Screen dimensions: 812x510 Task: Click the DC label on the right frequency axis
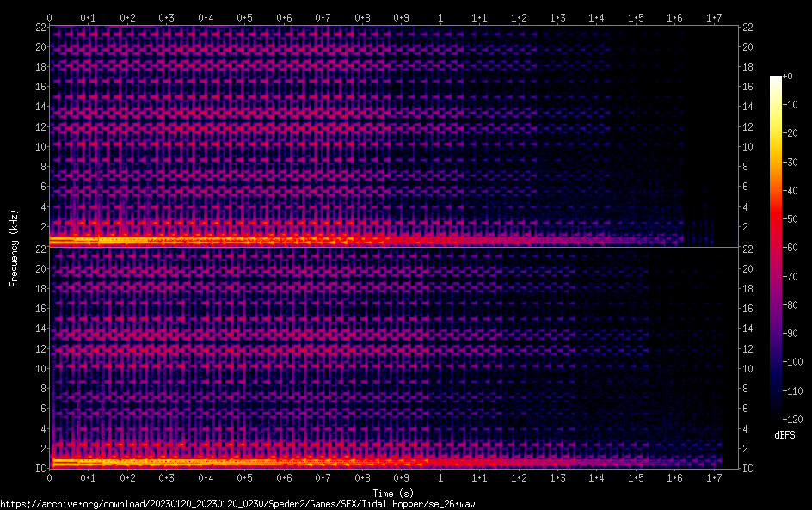tap(748, 469)
